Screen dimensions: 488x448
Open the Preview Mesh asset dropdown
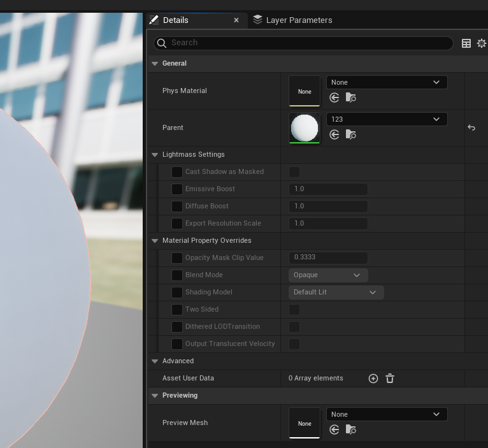coord(386,414)
